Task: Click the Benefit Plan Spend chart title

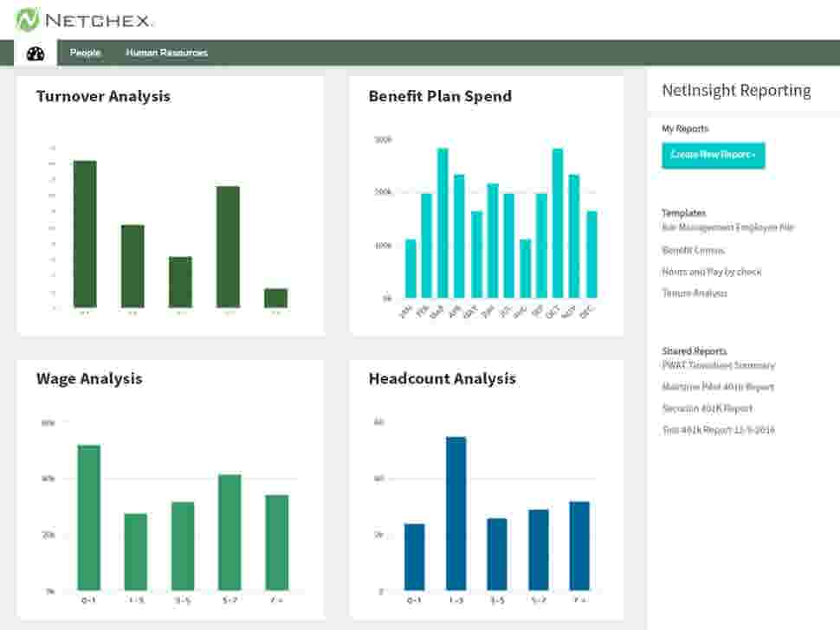Action: [439, 97]
